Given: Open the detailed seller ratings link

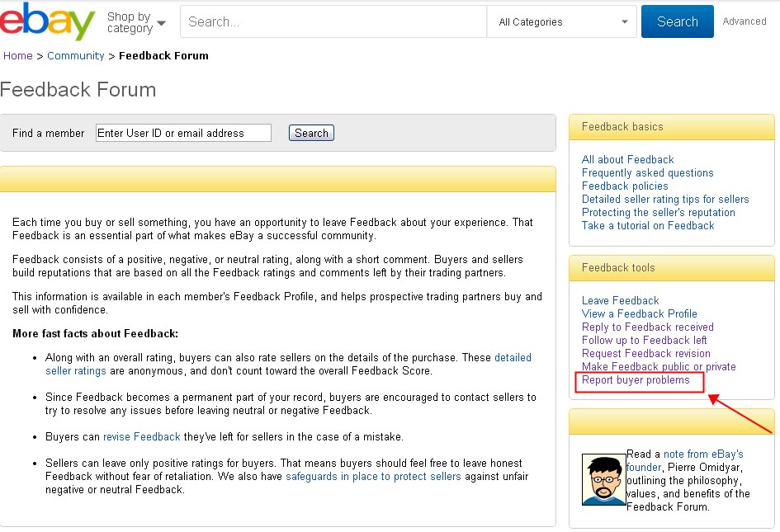Looking at the screenshot, I should pos(512,358).
